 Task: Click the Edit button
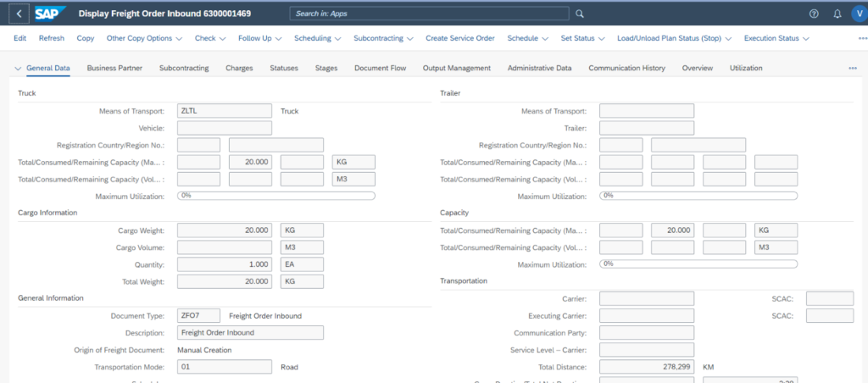[19, 38]
